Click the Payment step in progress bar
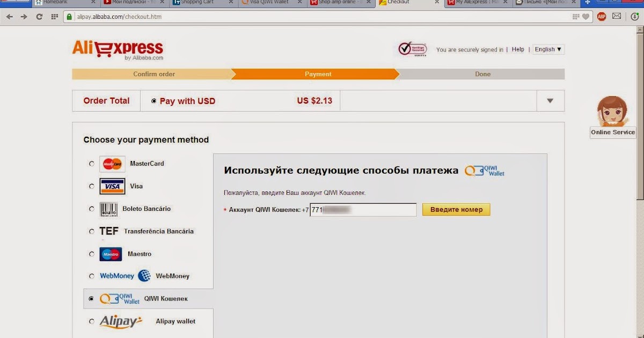The height and width of the screenshot is (338, 644). pos(318,74)
